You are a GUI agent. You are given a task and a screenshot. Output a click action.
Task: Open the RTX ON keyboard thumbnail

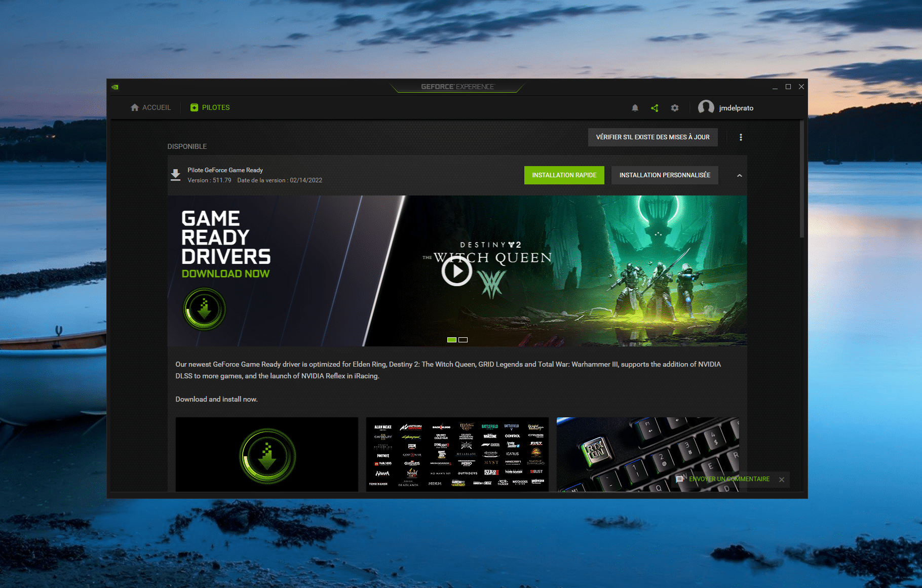coord(647,454)
